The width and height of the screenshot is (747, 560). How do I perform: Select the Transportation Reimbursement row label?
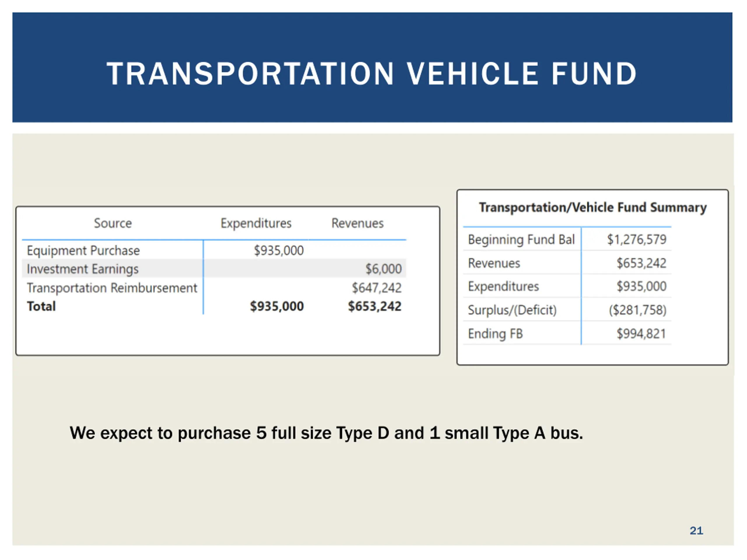click(x=112, y=288)
